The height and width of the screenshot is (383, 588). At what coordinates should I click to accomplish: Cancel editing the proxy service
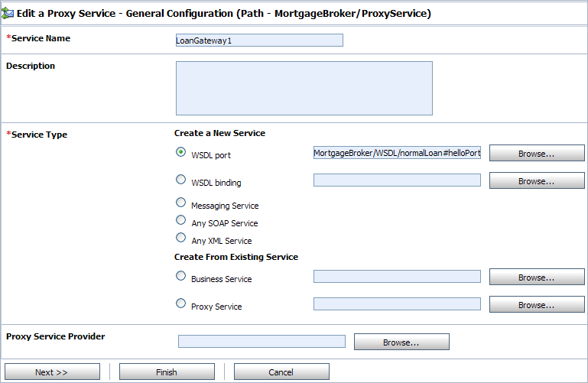(x=281, y=372)
